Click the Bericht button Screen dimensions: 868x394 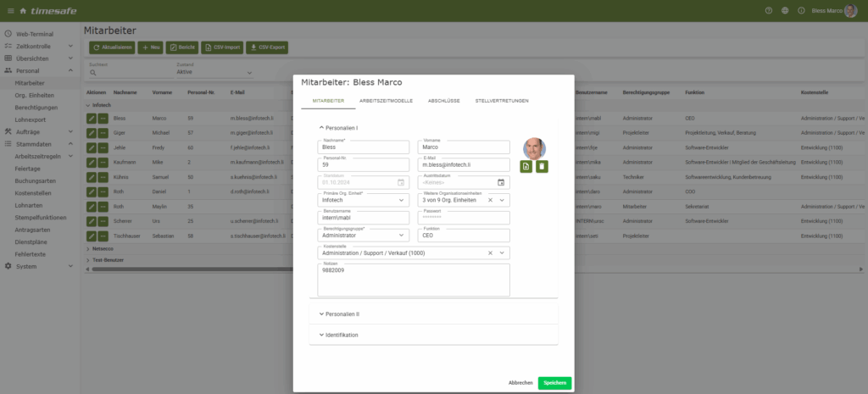(182, 47)
